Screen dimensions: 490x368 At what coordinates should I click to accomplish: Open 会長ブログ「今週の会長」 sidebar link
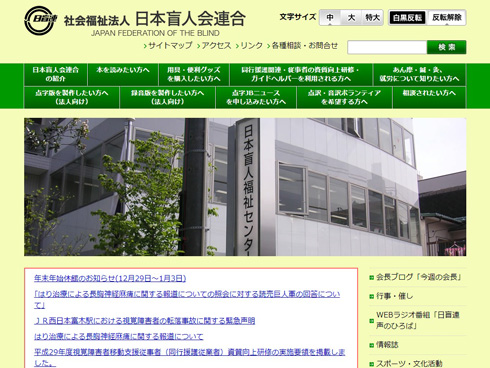[x=419, y=277]
